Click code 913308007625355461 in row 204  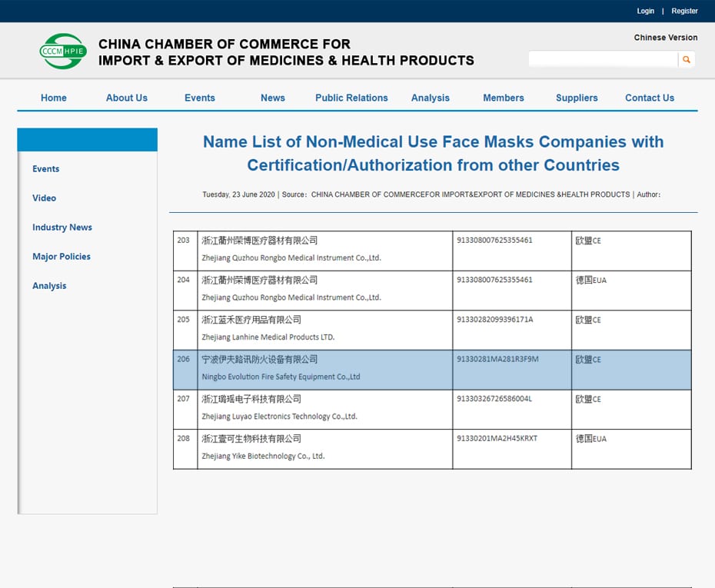tap(494, 280)
